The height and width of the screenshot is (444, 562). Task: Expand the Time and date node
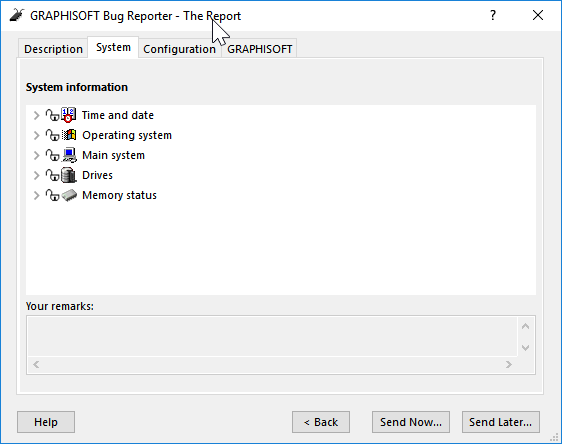click(x=36, y=115)
